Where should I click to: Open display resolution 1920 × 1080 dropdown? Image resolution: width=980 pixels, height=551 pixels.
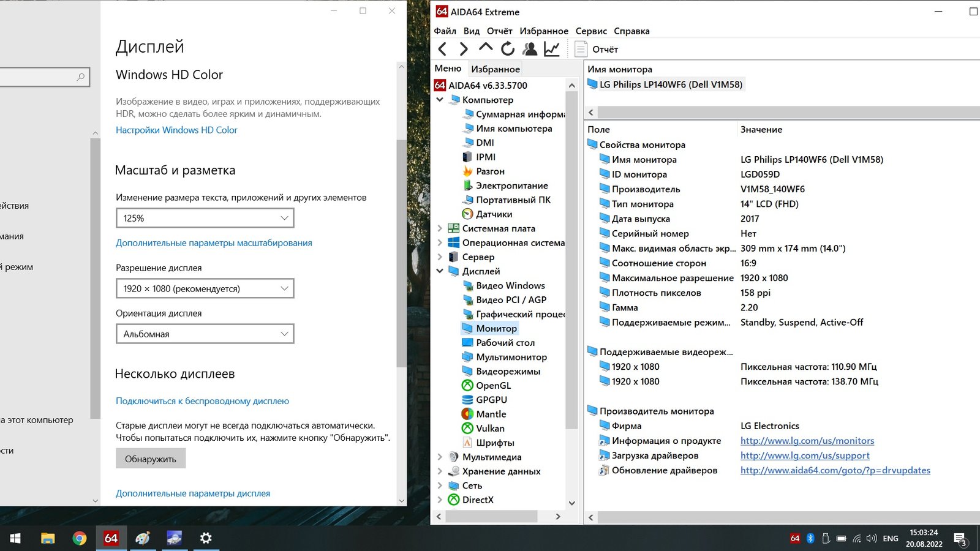[x=205, y=288]
